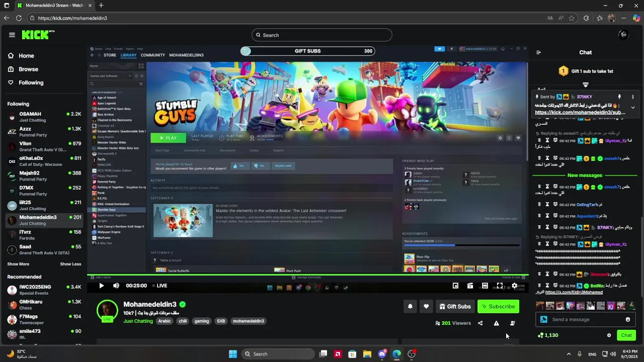
Task: Enter fullscreen on the video player
Action: pos(500,286)
